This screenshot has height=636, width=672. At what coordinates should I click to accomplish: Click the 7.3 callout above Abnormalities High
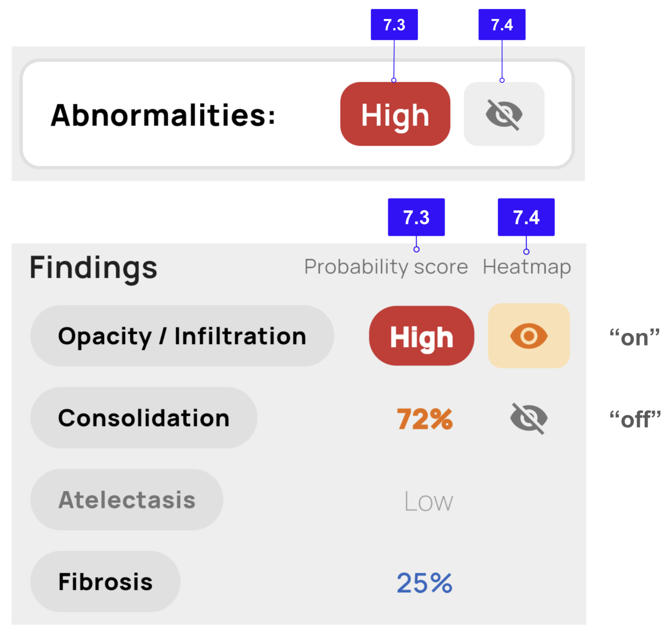coord(394,24)
